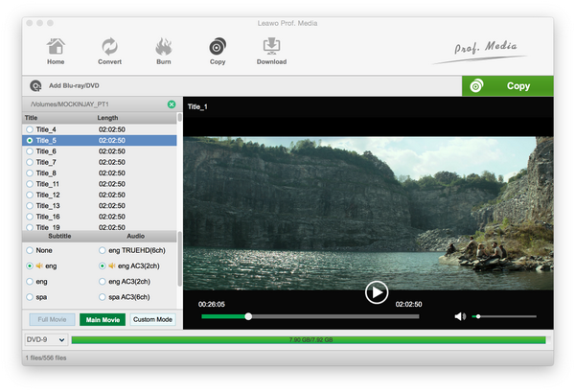Screen dimensions: 575x392
Task: Open the Burn flame icon
Action: point(163,46)
